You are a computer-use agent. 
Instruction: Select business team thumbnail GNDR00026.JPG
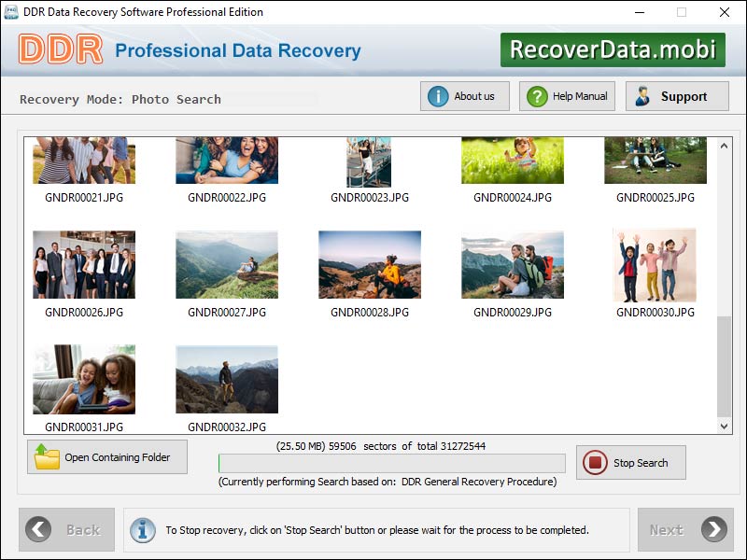(x=84, y=265)
